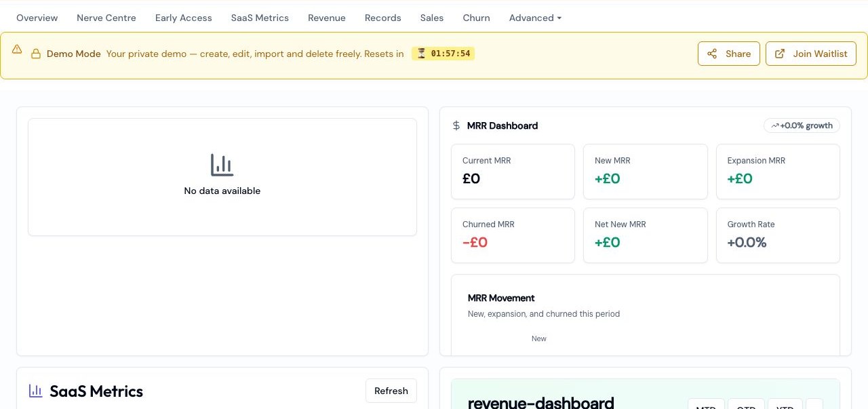Click Join Waitlist button
Viewport: 868px width, 409px height.
tap(811, 54)
